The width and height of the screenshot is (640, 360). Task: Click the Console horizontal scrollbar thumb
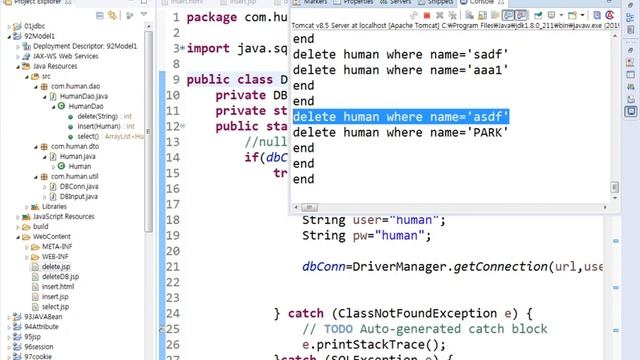(x=309, y=207)
